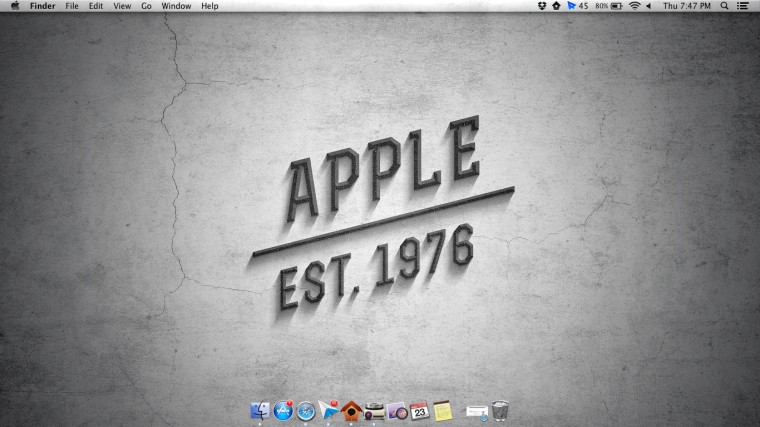Open the paper plane mail app in the Dock
Viewport: 760px width, 427px height.
click(329, 411)
